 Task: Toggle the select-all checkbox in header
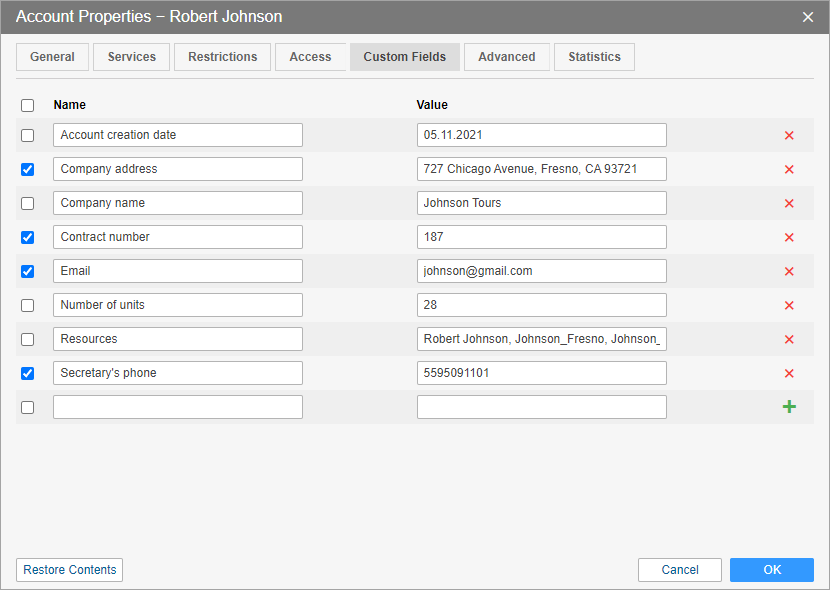coord(28,105)
